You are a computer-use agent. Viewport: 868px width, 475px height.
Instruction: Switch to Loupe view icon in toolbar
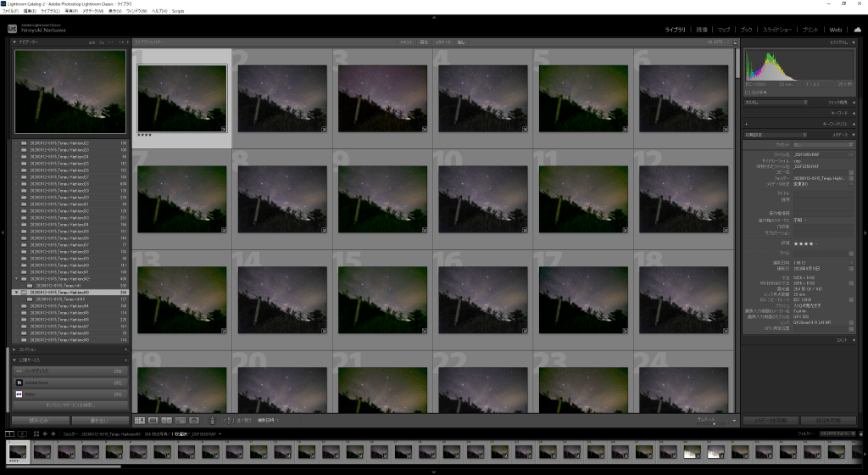(x=153, y=420)
